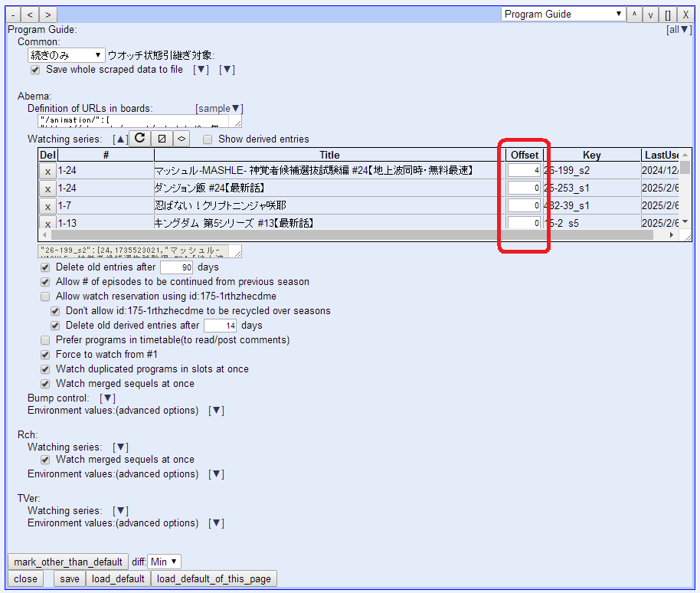
Task: Toggle Save whole scraped data to file
Action: 35,70
